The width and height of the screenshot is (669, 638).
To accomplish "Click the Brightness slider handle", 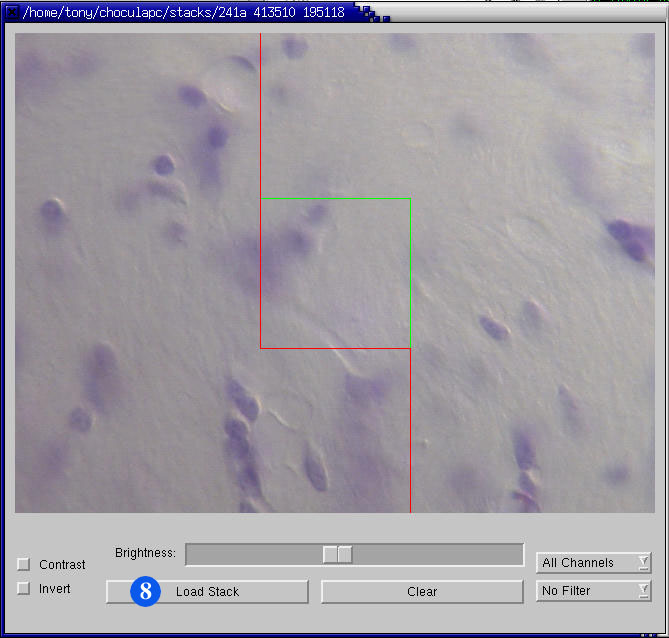I will tap(337, 554).
